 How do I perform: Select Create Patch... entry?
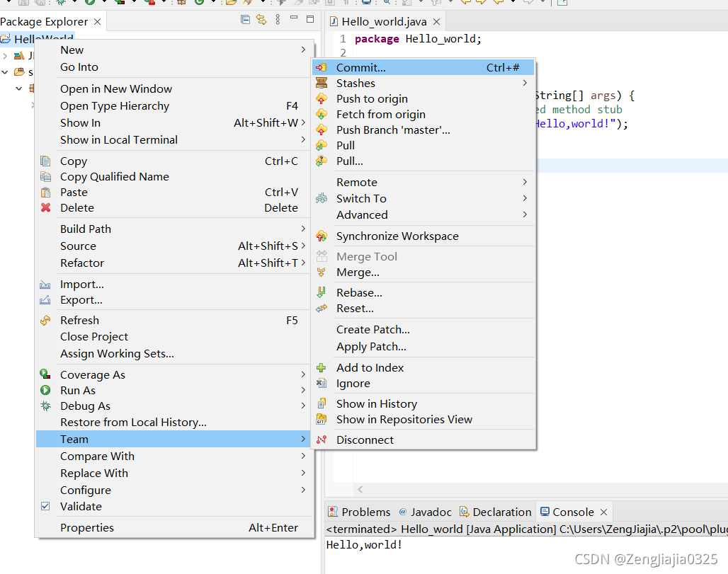coord(423,329)
